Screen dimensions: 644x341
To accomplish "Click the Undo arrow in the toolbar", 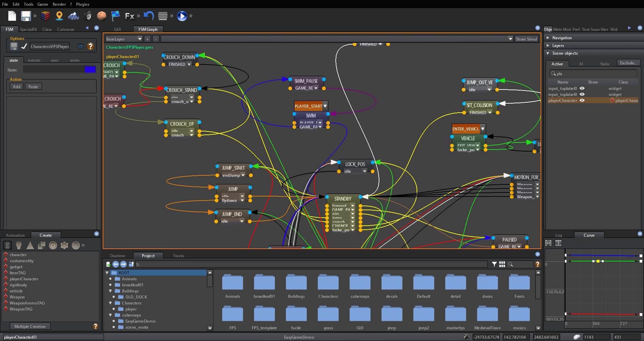I will (149, 16).
